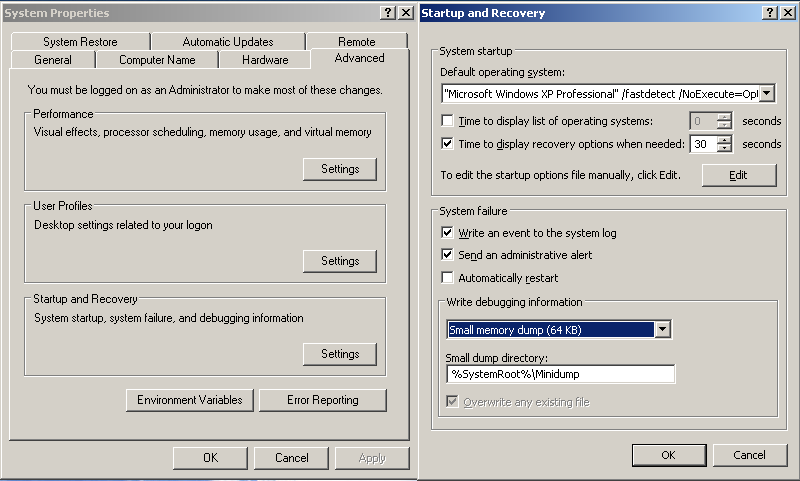Viewport: 800px width, 481px height.
Task: Click the Environment Variables button
Action: [190, 400]
